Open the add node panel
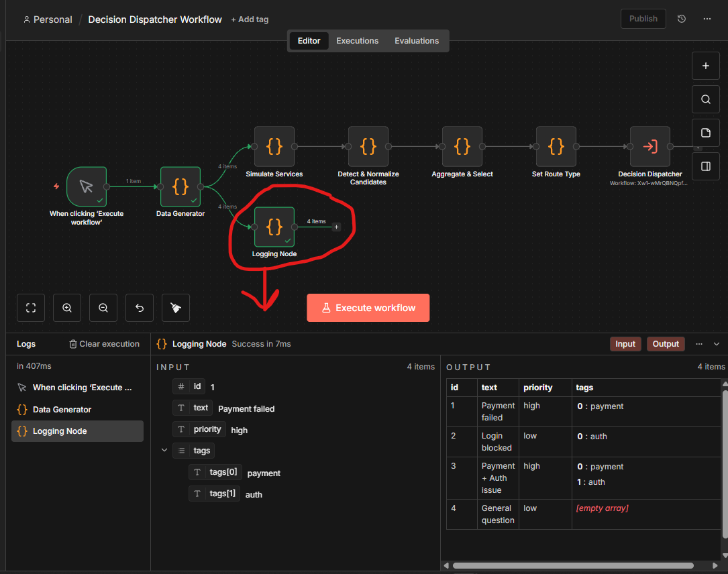Image resolution: width=728 pixels, height=574 pixels. point(705,66)
